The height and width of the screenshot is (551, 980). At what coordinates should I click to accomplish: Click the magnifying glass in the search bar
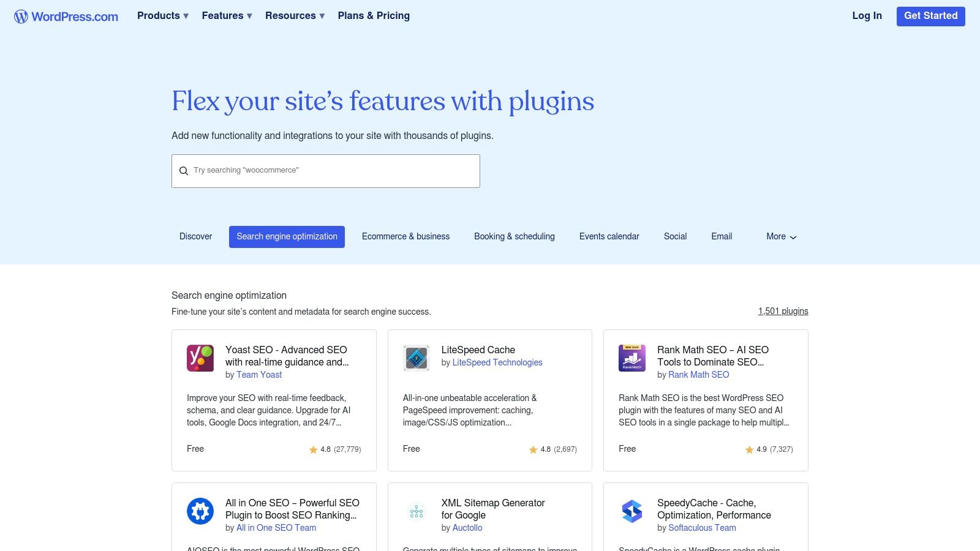pos(184,171)
